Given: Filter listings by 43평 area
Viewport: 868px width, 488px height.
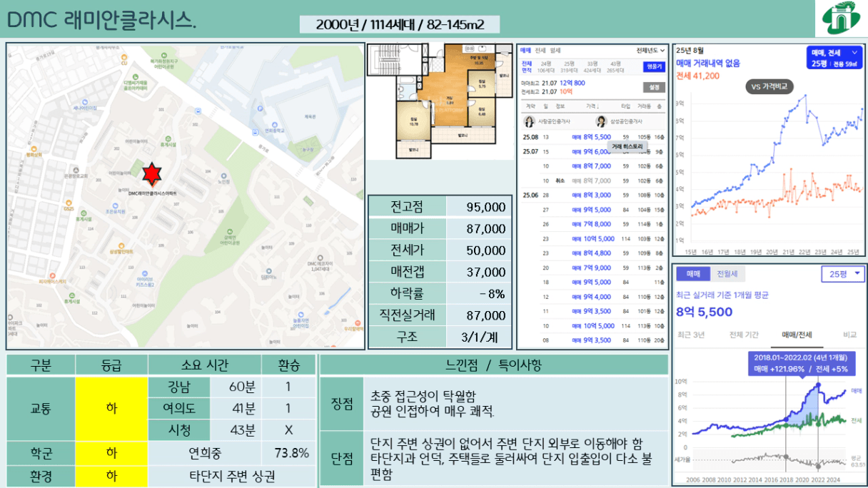Looking at the screenshot, I should tap(615, 67).
